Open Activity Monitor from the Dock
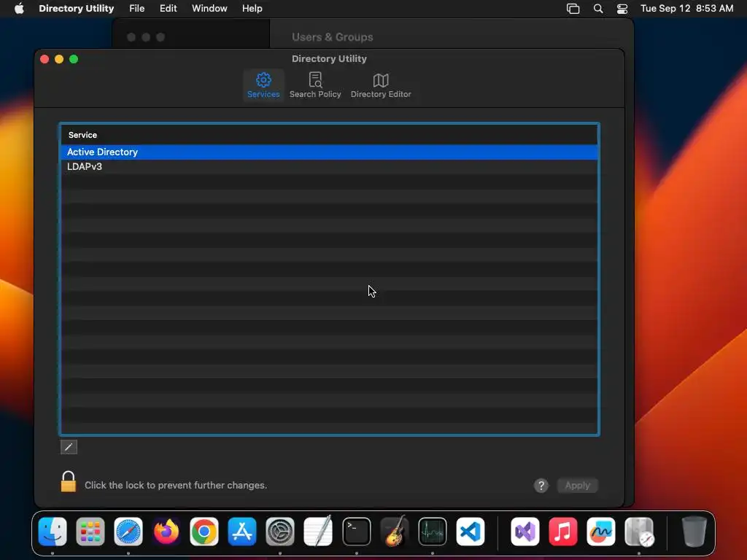The image size is (747, 560). [x=433, y=531]
